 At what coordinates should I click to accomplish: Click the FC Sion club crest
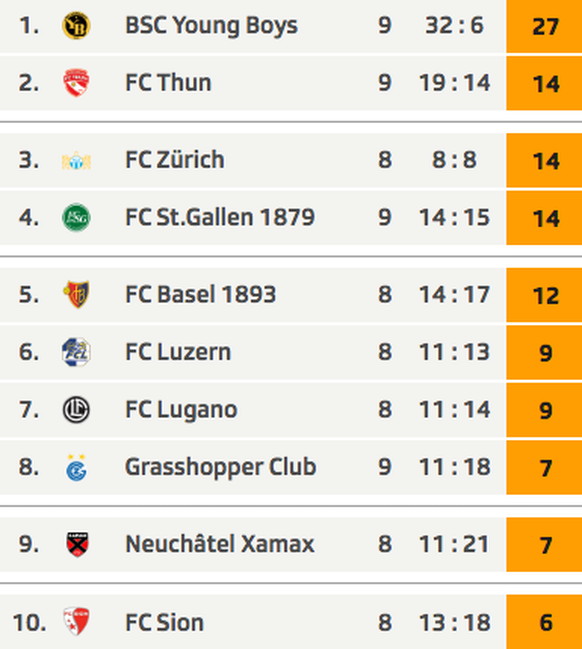[76, 621]
